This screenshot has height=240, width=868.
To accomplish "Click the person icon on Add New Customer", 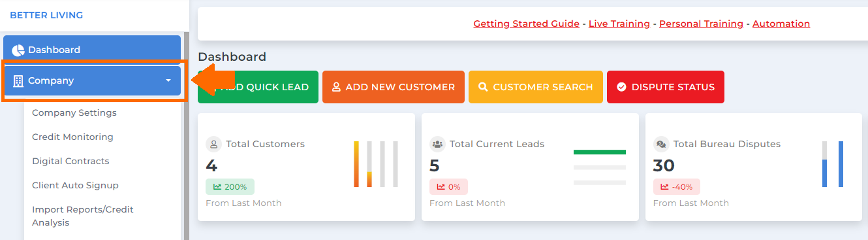I will coord(337,87).
